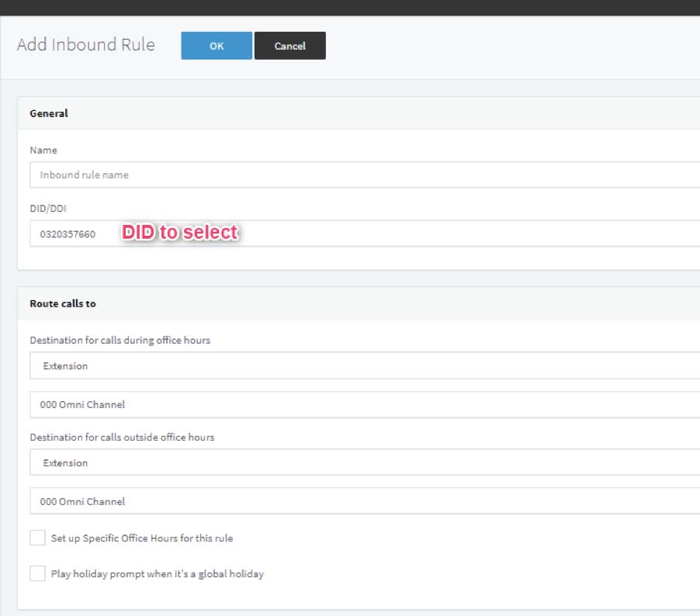Click the Destination for calls outside office hours label
This screenshot has height=616, width=700.
point(122,437)
